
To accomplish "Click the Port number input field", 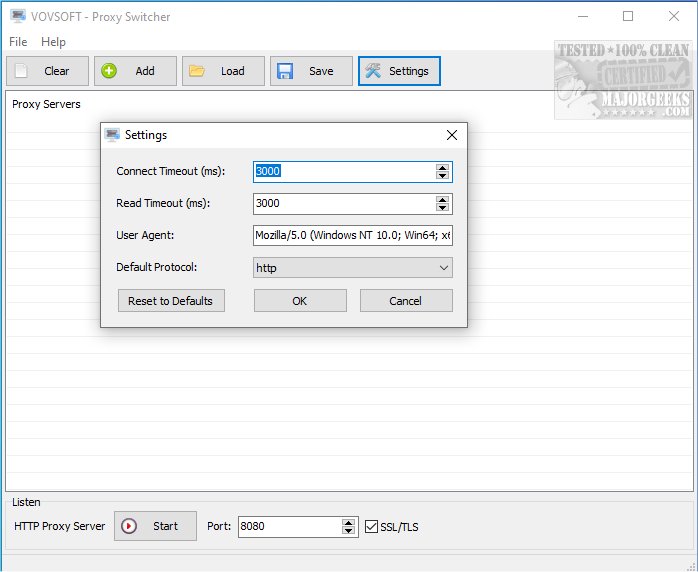I will click(x=289, y=527).
